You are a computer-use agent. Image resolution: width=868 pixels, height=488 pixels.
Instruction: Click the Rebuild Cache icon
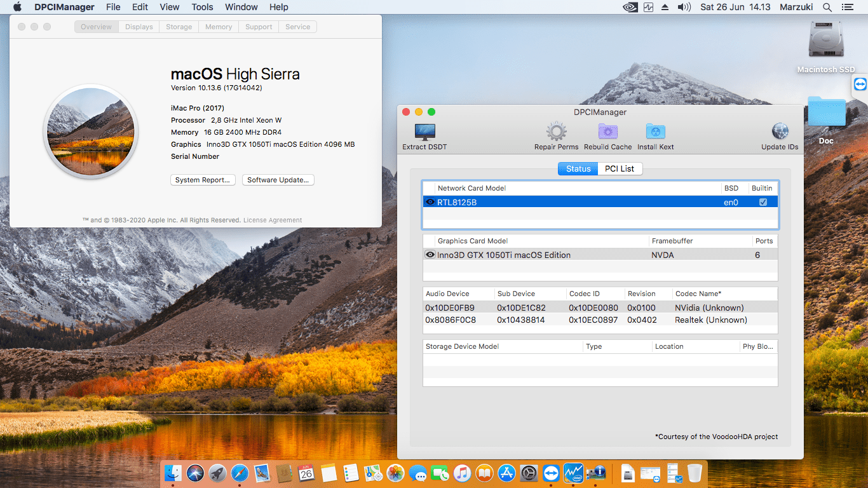point(607,132)
